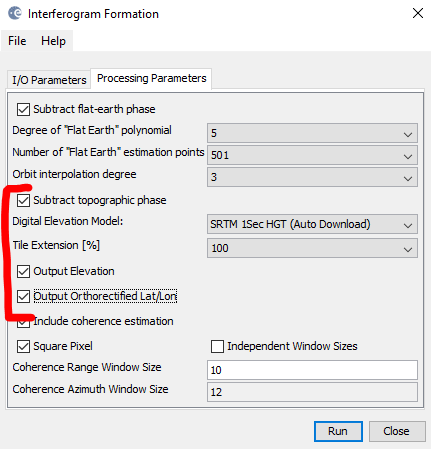This screenshot has height=449, width=431.
Task: Open the Help menu
Action: pyautogui.click(x=53, y=41)
